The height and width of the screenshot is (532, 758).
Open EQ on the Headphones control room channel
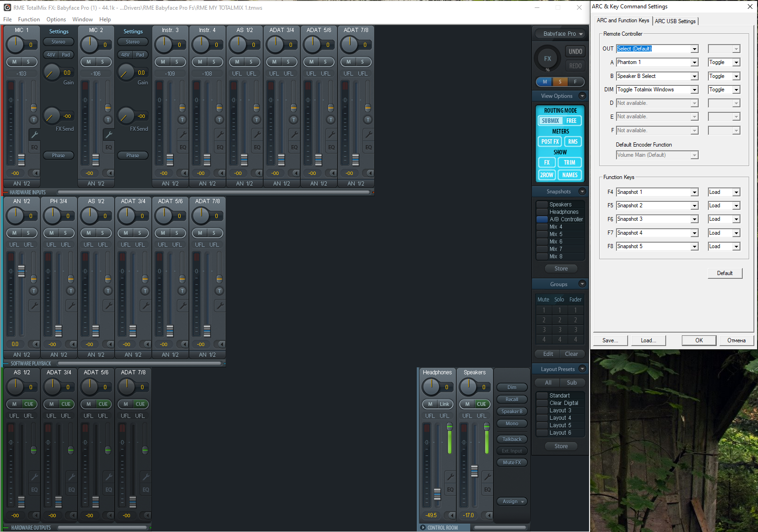coord(450,489)
